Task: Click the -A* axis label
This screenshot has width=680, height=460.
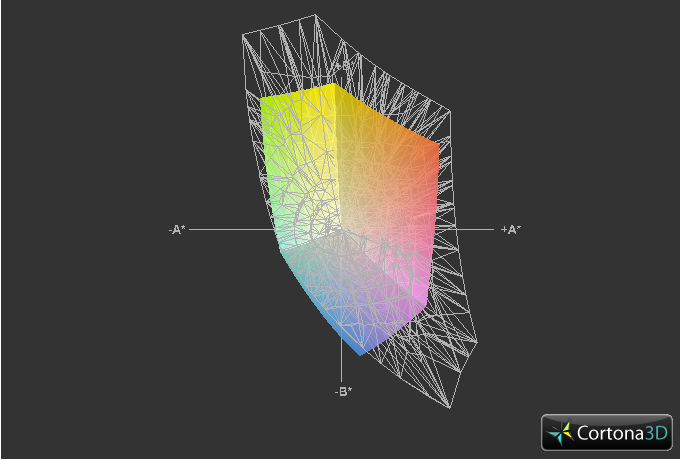Action: (x=177, y=230)
